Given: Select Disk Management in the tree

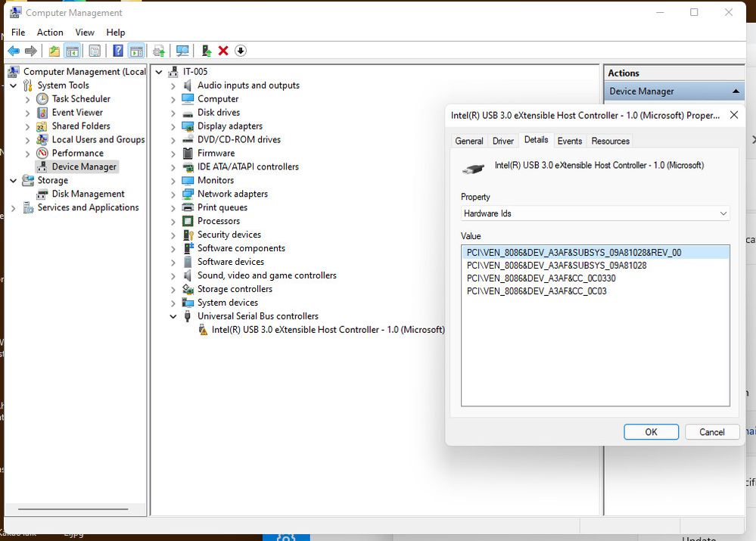Looking at the screenshot, I should click(88, 194).
